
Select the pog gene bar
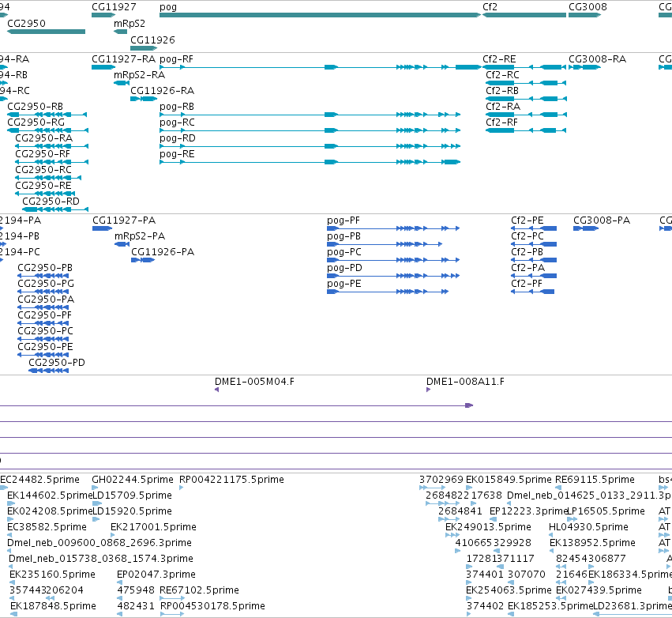(320, 15)
